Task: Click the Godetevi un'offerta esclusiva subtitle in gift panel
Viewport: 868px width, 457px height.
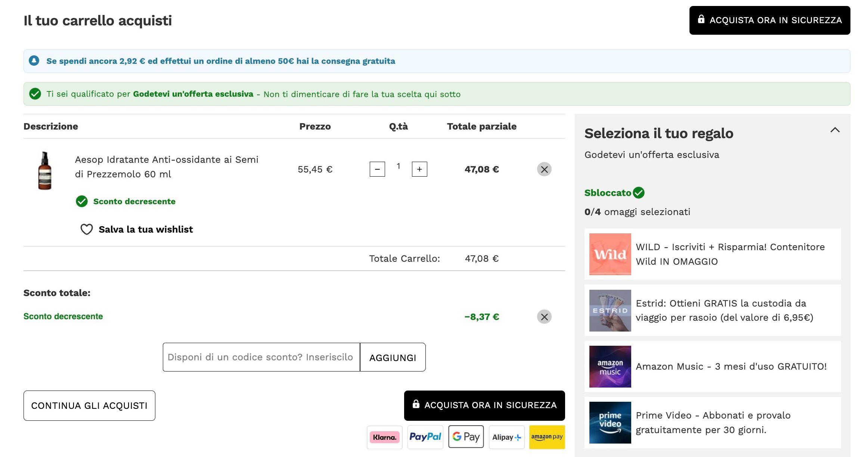Action: click(652, 155)
